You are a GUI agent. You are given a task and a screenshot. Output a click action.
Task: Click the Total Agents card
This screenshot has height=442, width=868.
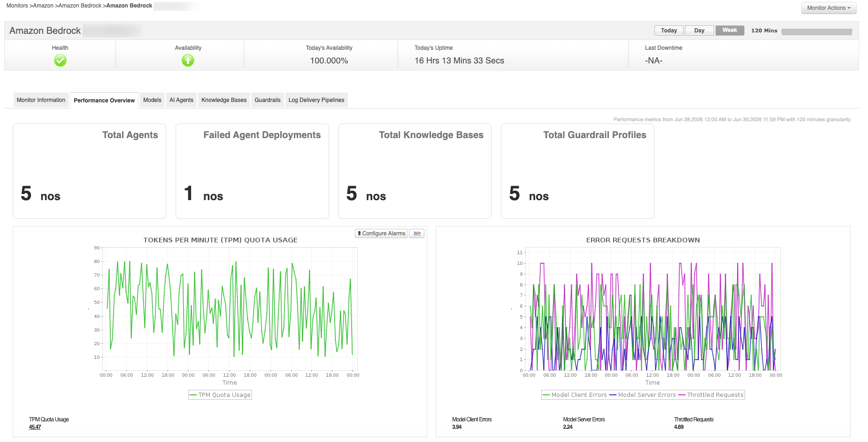[89, 171]
